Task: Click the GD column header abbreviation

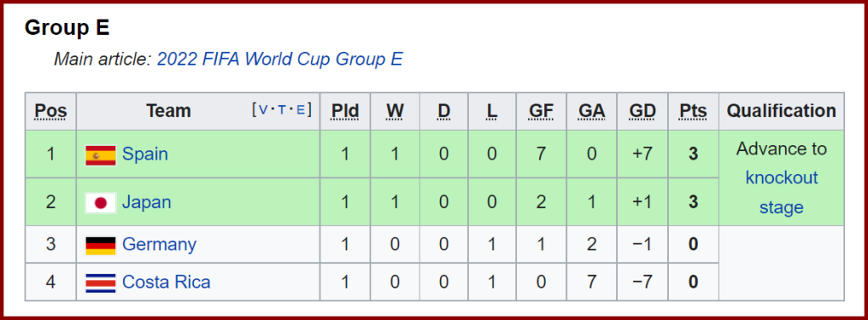Action: 643,111
